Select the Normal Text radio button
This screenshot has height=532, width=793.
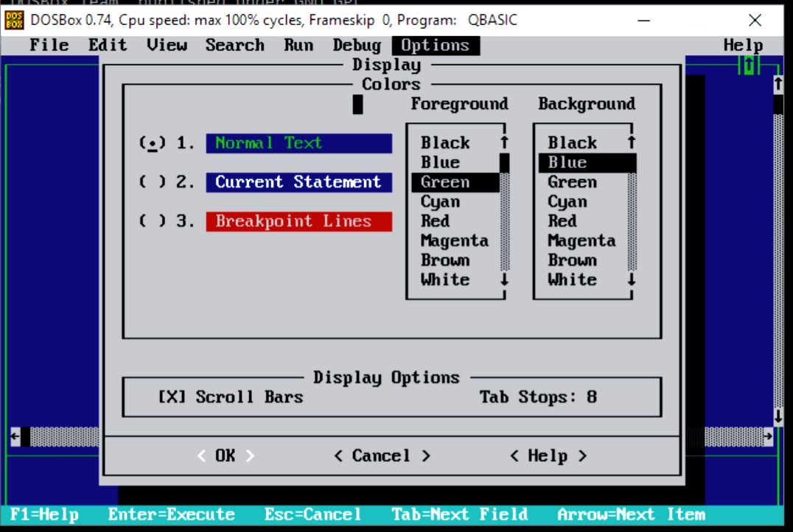151,143
